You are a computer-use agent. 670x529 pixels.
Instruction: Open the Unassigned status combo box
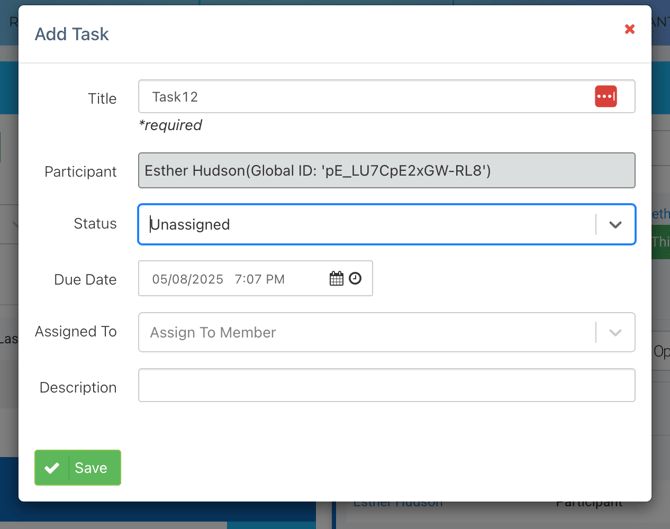[365, 225]
